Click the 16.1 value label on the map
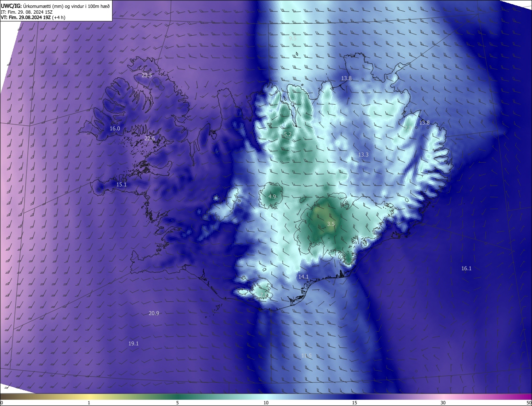Image resolution: width=532 pixels, height=406 pixels. (466, 269)
